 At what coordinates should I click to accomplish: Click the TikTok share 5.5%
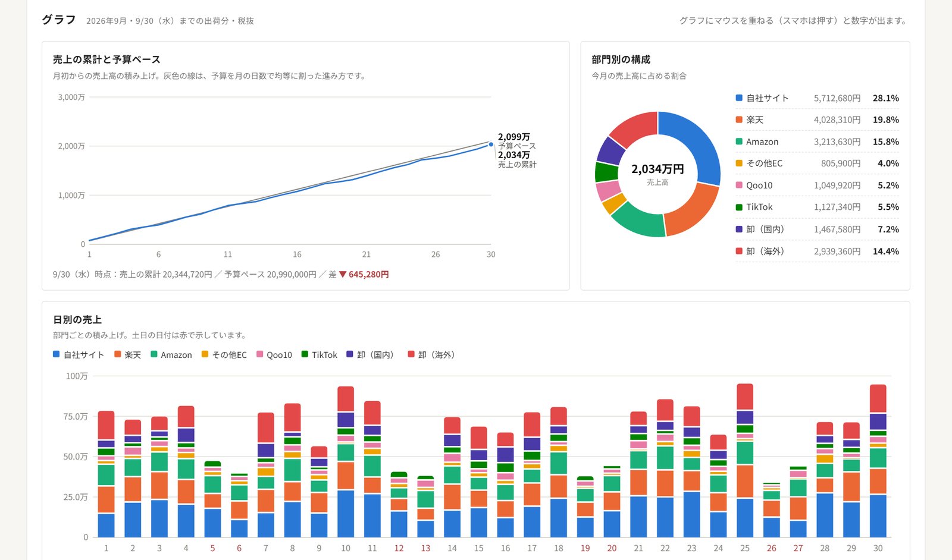pyautogui.click(x=888, y=207)
